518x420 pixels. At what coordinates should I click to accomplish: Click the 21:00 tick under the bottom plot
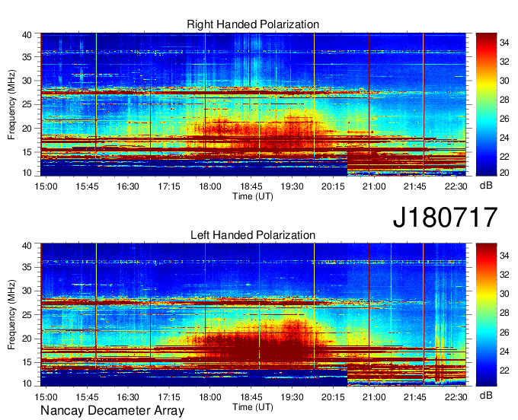[x=374, y=397]
